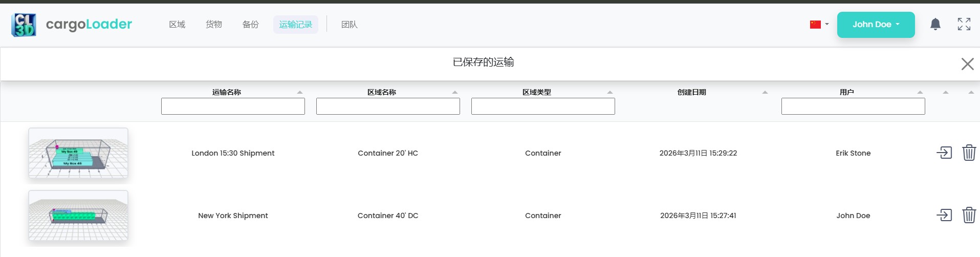Expand the John Doe user menu
This screenshot has width=980, height=257.
click(x=876, y=25)
